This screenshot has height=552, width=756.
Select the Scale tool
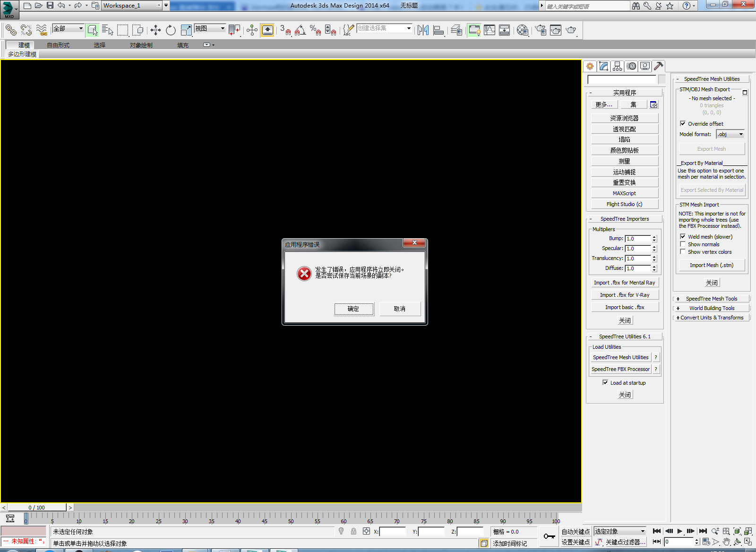click(186, 30)
